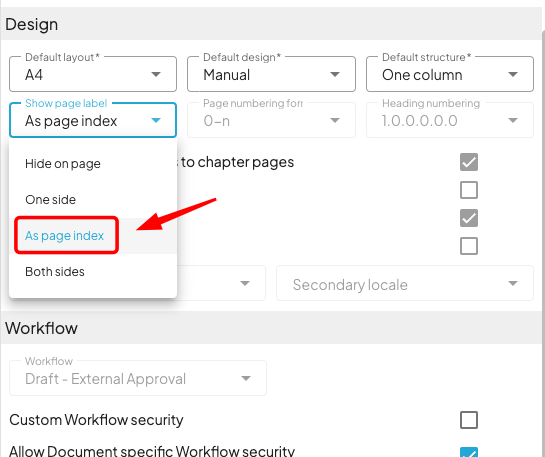Click arrow of dropdown left of Secondary locale
Image resolution: width=545 pixels, height=457 pixels.
pos(245,283)
